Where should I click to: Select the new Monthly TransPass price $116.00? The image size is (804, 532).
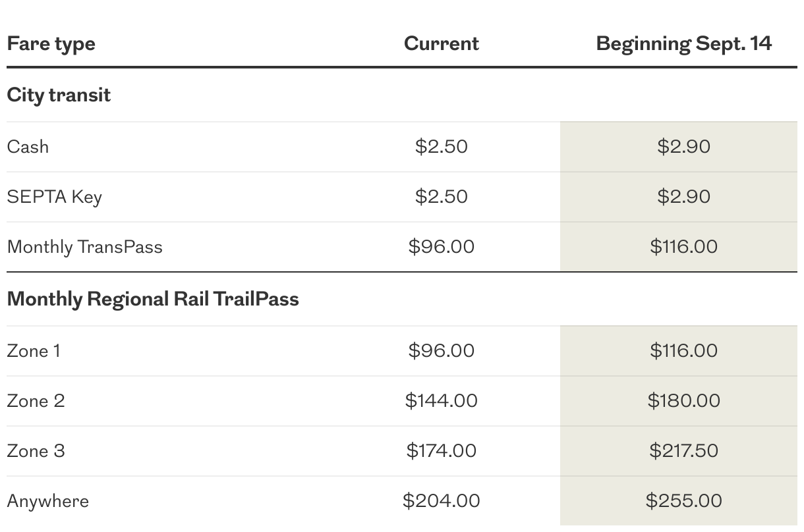pyautogui.click(x=683, y=247)
